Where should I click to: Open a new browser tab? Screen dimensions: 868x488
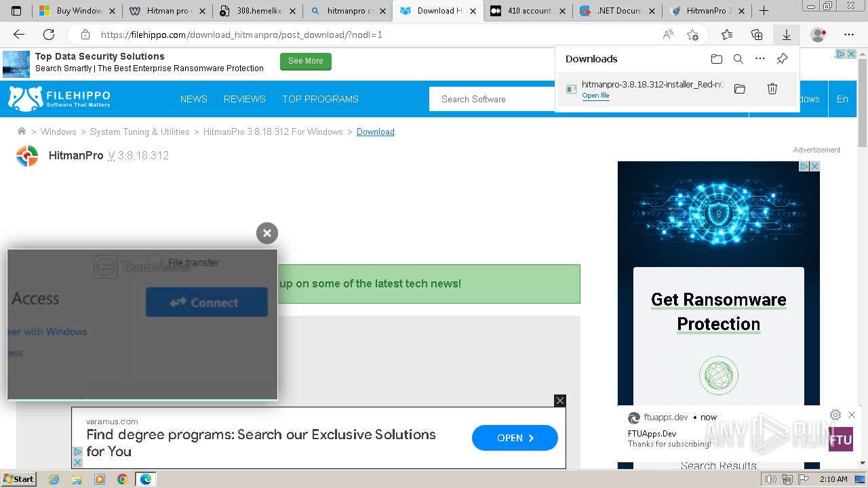point(764,11)
